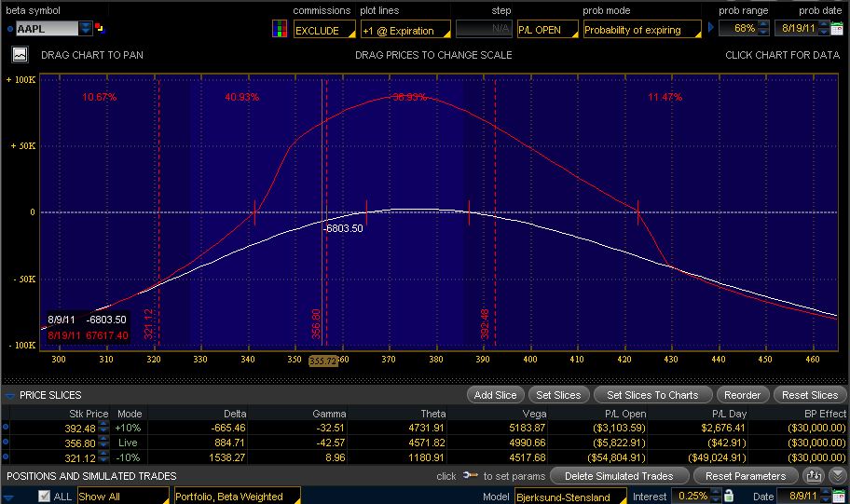Click the wrench set-params icon
The image size is (850, 504).
(x=470, y=475)
